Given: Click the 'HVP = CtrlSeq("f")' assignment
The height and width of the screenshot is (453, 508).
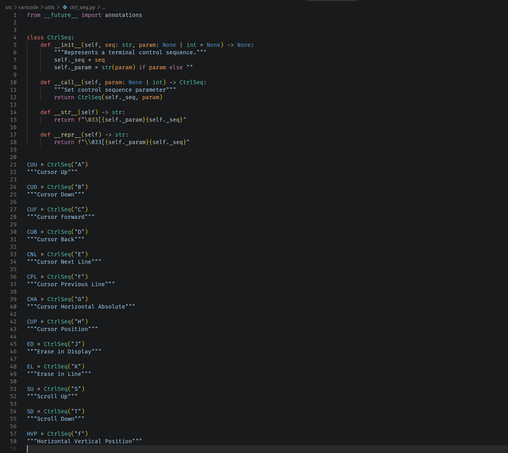Looking at the screenshot, I should 57,434.
